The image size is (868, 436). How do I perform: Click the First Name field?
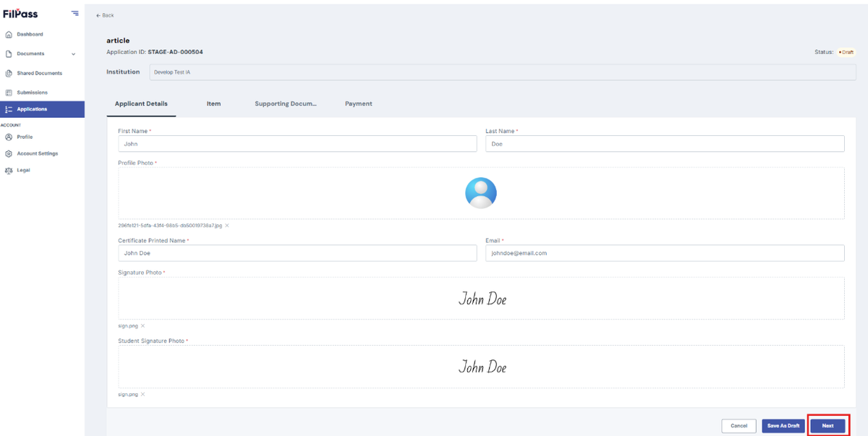point(297,144)
